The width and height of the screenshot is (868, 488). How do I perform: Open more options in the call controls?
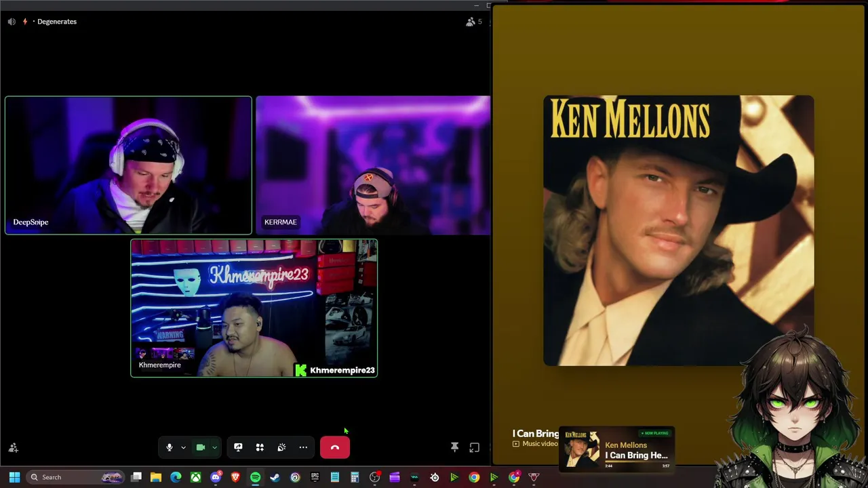pos(303,447)
